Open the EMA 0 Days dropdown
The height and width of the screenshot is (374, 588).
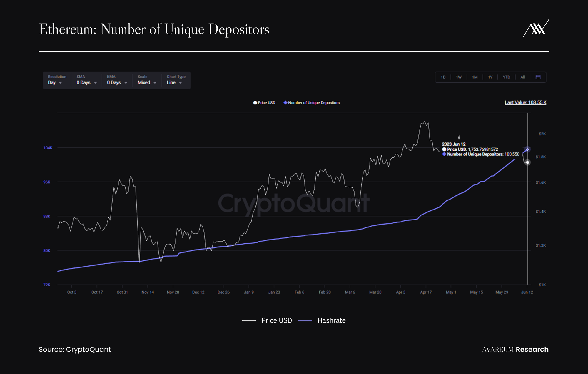coord(117,83)
